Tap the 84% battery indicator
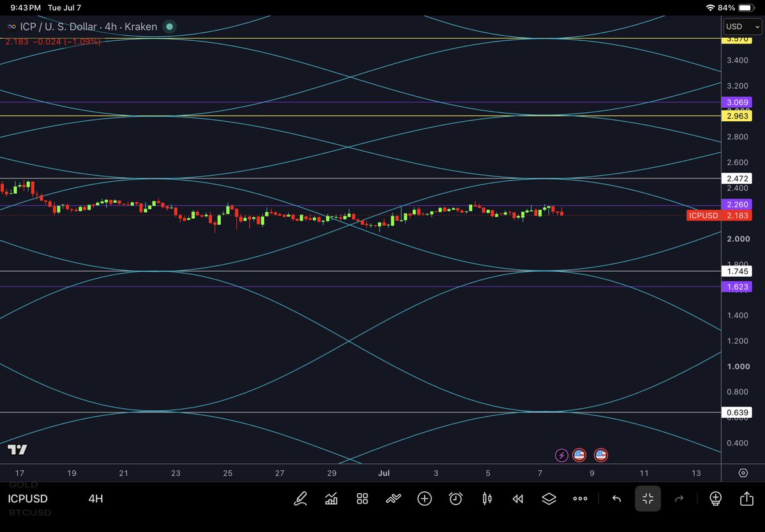The image size is (765, 532). (x=737, y=8)
